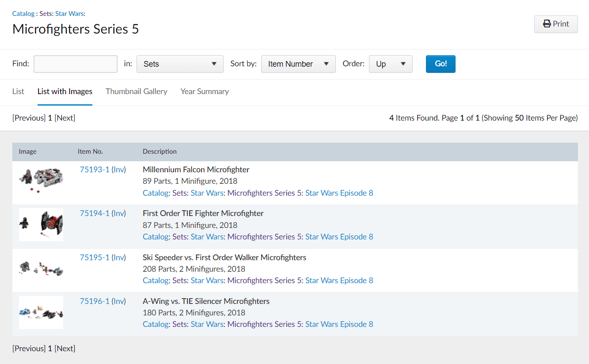The height and width of the screenshot is (364, 589).
Task: Select the List with Images tab
Action: pyautogui.click(x=65, y=91)
